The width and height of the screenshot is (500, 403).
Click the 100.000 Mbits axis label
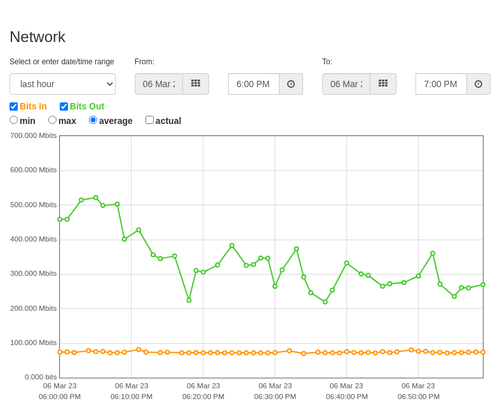[x=33, y=343]
